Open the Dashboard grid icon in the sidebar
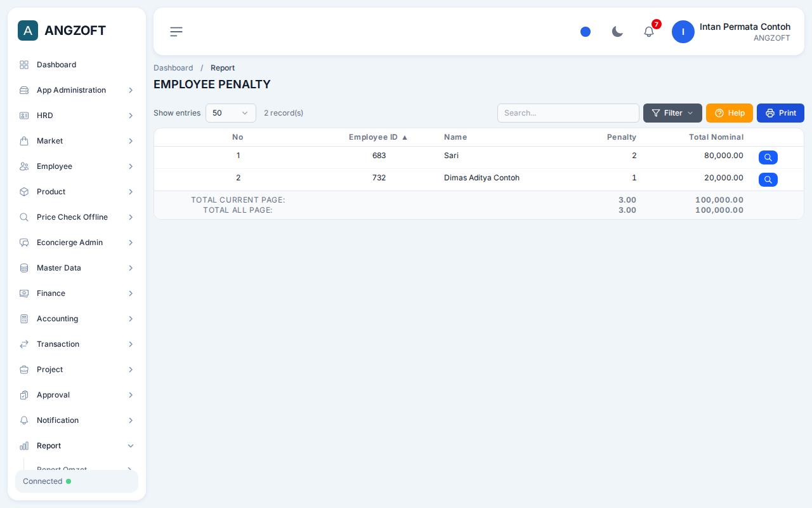Screen dimensions: 812x508 pos(24,65)
